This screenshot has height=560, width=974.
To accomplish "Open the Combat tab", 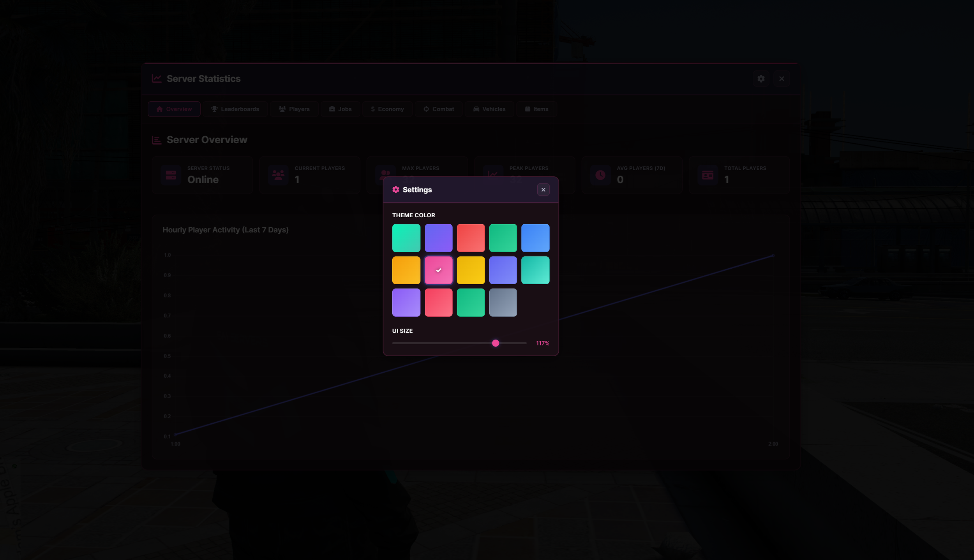I will (439, 109).
